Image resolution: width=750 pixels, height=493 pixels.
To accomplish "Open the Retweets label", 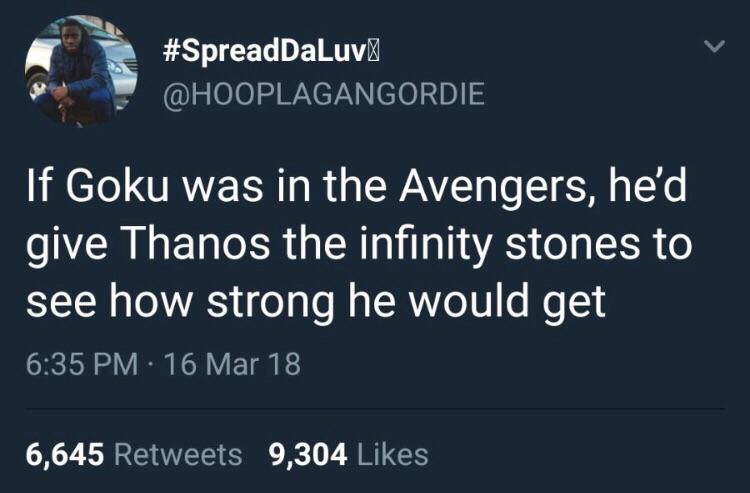I will (179, 454).
